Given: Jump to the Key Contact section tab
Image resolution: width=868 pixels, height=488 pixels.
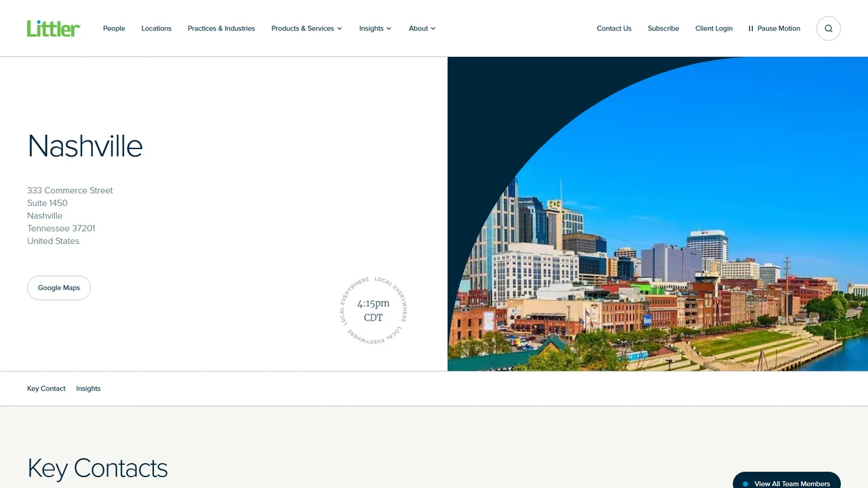Looking at the screenshot, I should [x=46, y=388].
